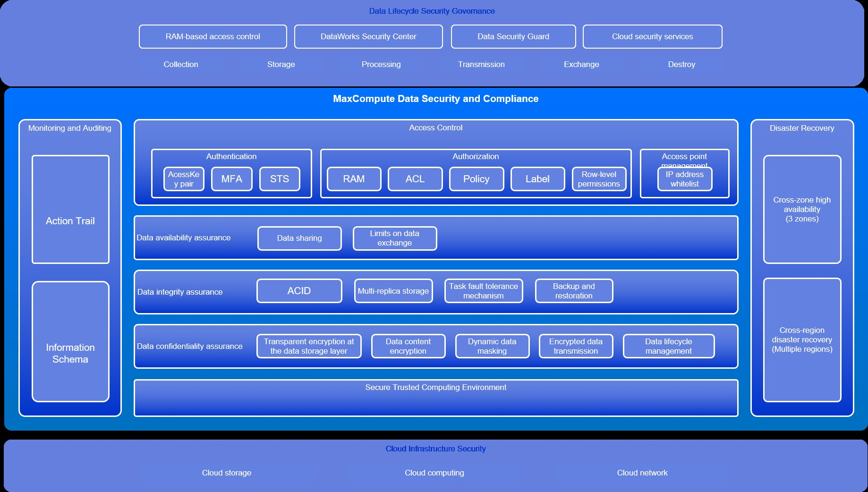Select the Encrypted data transmission box
Viewport: 868px width, 492px height.
point(576,346)
